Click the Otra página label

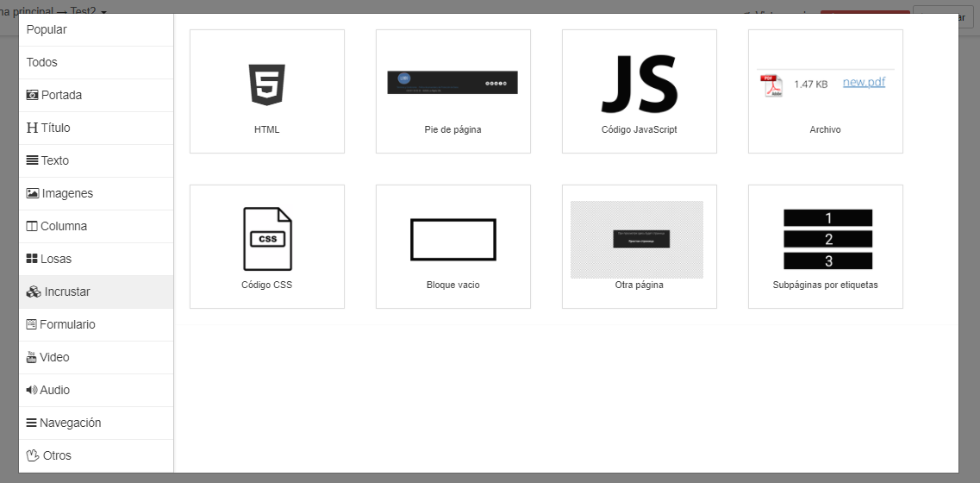[640, 285]
